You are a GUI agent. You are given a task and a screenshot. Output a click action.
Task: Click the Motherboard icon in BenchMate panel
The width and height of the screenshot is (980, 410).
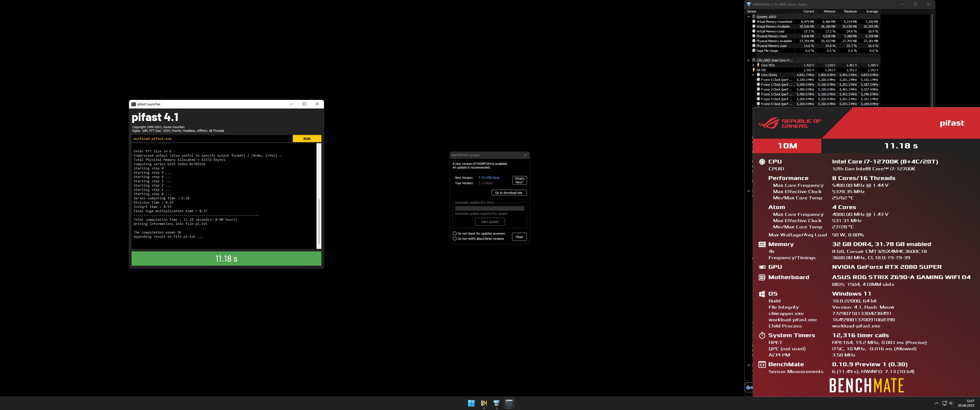tap(762, 277)
